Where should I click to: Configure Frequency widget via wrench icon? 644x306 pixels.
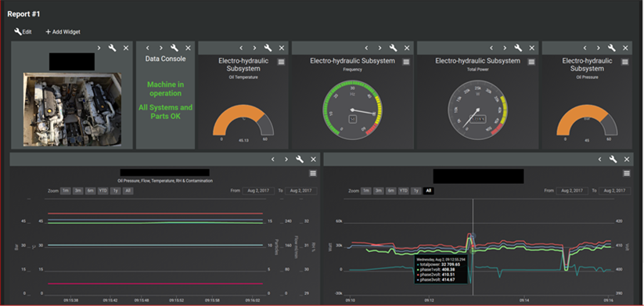coord(394,48)
